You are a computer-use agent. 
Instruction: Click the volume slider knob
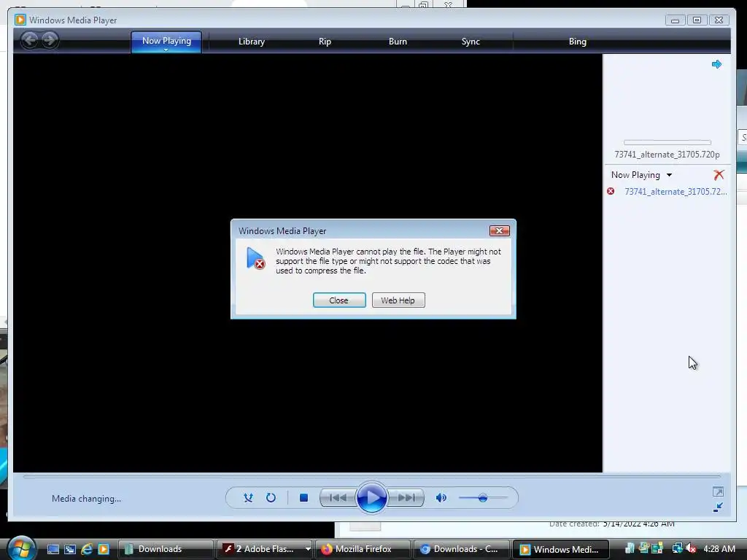(x=483, y=498)
